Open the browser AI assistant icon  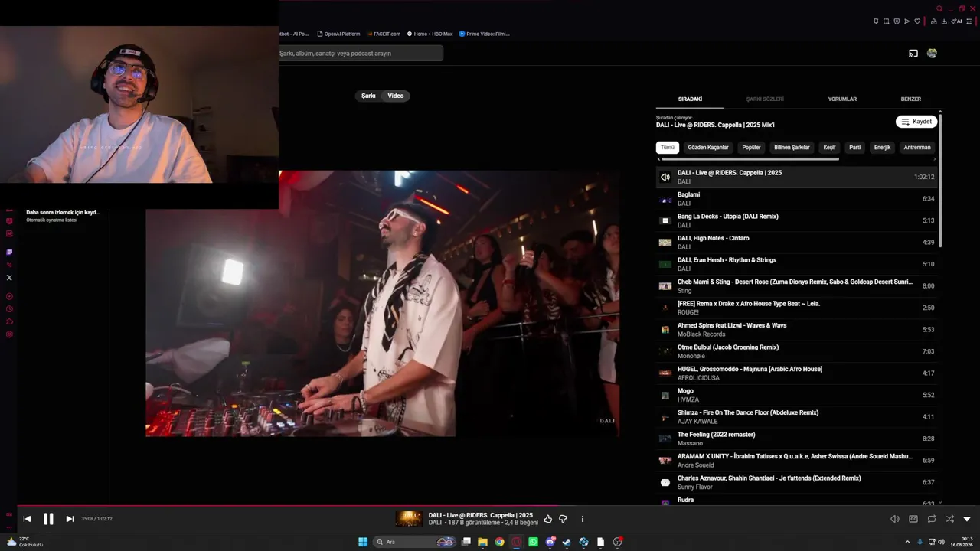[957, 21]
